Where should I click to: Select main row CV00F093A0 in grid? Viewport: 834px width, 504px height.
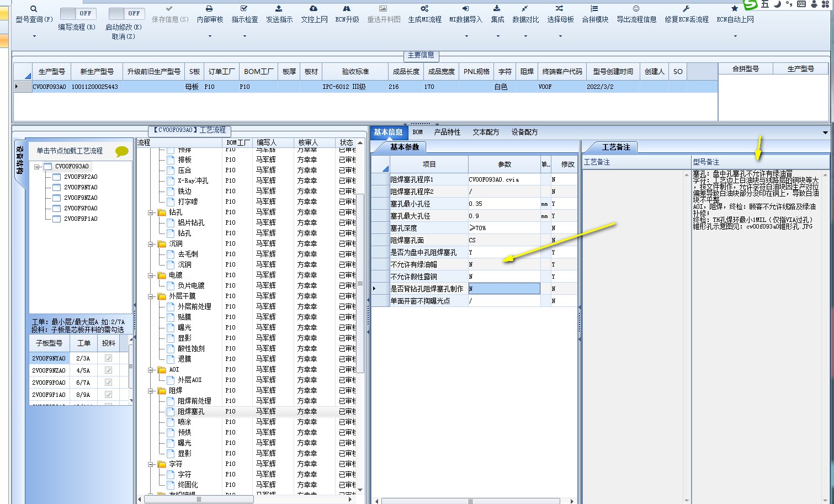(x=365, y=87)
